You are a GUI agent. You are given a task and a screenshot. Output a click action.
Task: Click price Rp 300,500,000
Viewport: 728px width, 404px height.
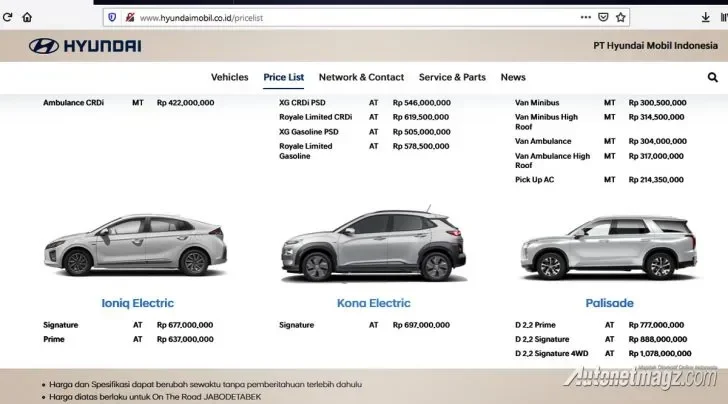tap(657, 103)
